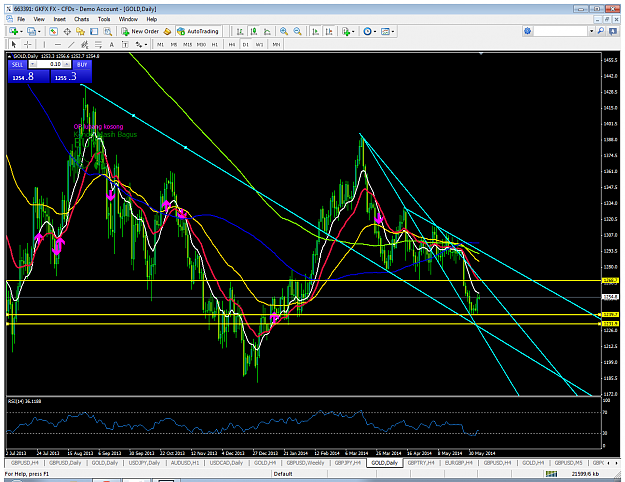The image size is (625, 482).
Task: Zoom out on the chart
Action: coord(297,31)
